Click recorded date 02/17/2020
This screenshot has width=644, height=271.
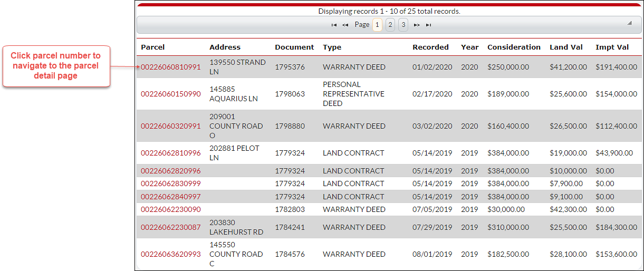[432, 94]
